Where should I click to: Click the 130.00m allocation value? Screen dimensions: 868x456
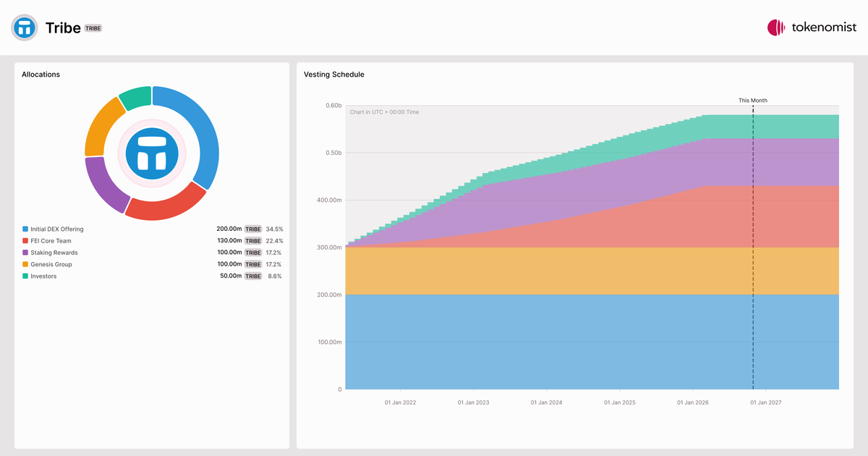(229, 240)
